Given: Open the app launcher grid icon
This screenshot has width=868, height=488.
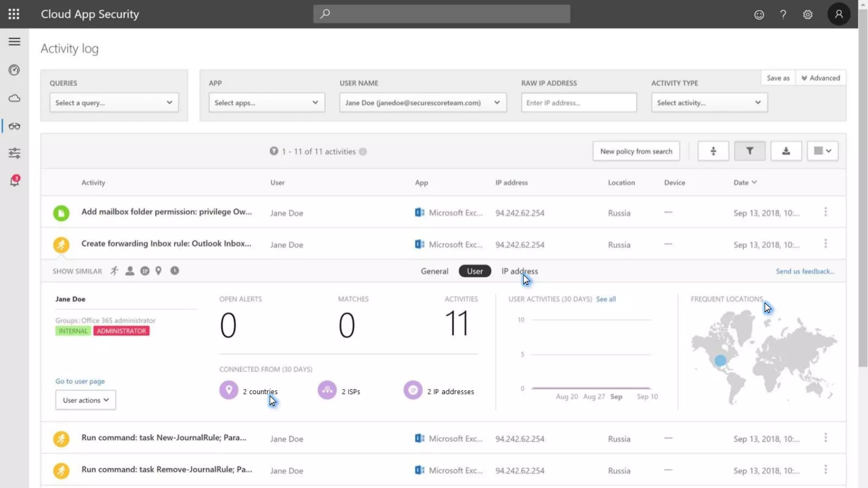Looking at the screenshot, I should point(14,14).
